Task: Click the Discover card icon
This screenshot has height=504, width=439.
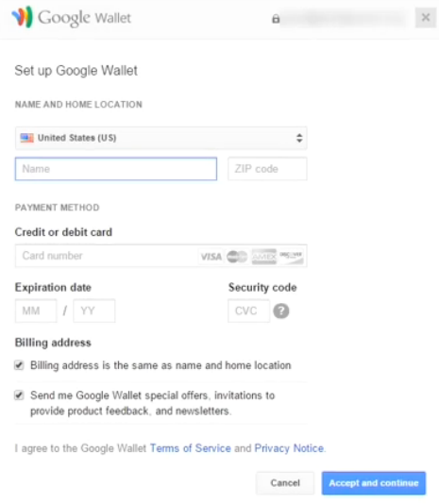Action: coord(291,257)
